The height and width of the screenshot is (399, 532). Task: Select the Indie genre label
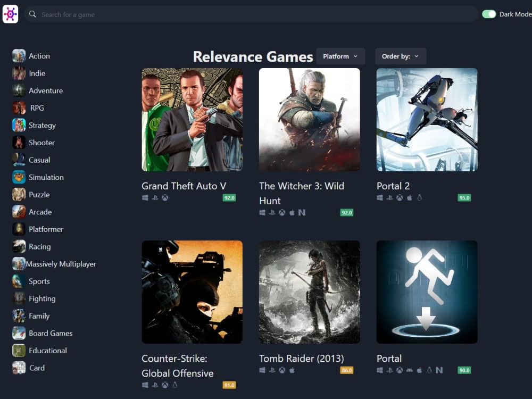pyautogui.click(x=37, y=73)
